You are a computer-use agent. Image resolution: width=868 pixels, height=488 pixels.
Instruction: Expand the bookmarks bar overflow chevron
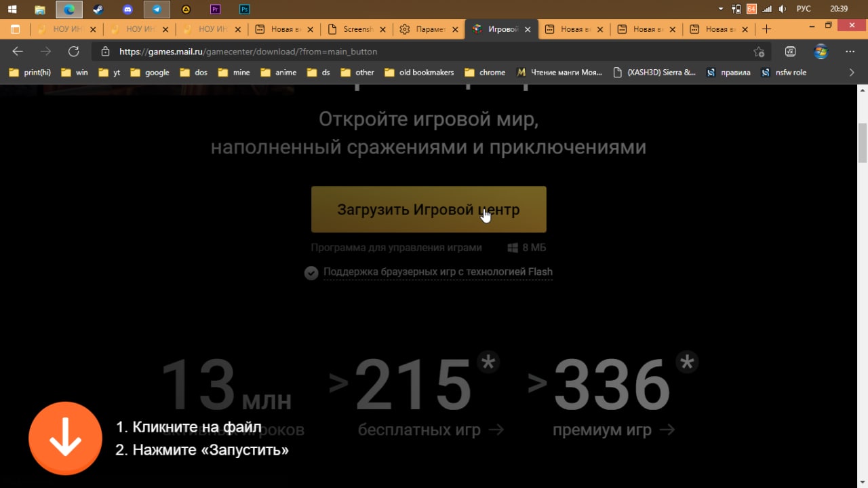pos(852,73)
